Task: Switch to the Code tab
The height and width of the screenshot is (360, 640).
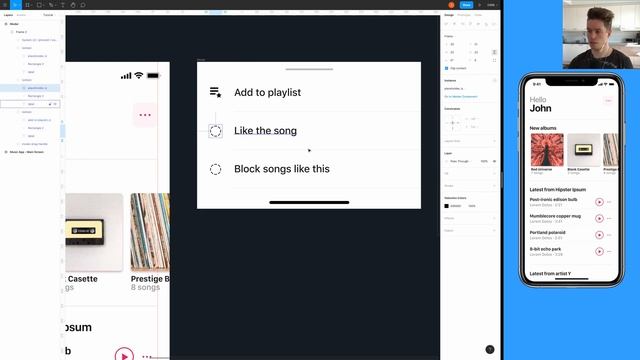Action: coord(478,15)
